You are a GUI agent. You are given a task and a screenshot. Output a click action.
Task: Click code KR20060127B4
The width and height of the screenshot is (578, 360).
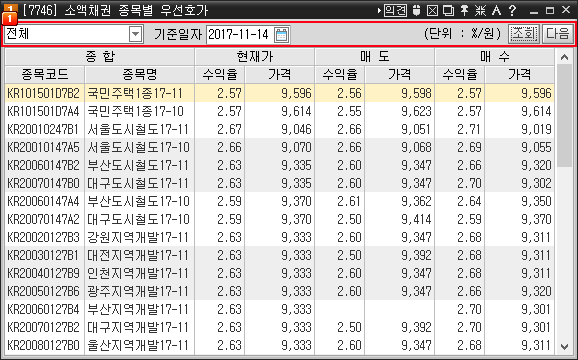pyautogui.click(x=43, y=310)
